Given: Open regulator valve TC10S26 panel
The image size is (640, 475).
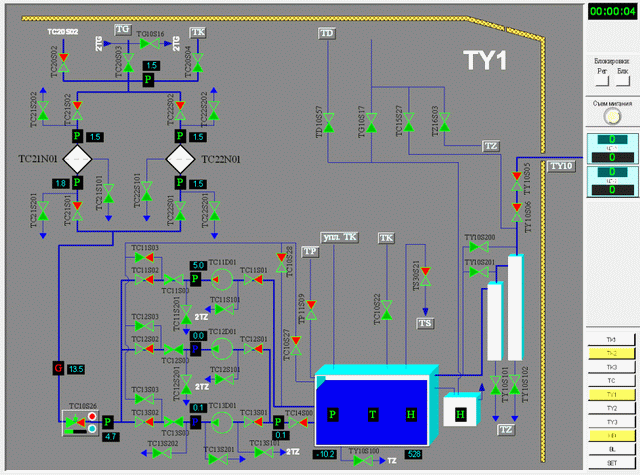Looking at the screenshot, I should tap(80, 423).
